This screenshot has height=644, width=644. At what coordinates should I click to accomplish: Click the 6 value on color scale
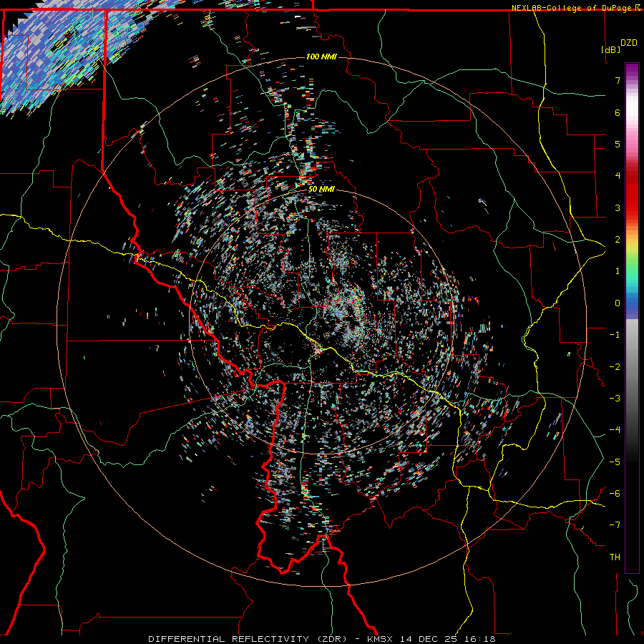click(x=618, y=112)
